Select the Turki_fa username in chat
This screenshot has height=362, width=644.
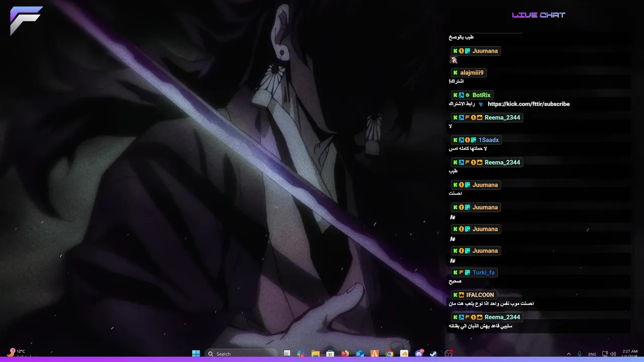(484, 273)
